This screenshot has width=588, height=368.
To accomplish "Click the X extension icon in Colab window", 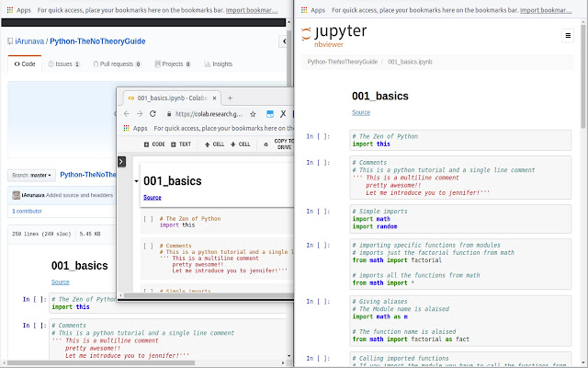I will pyautogui.click(x=283, y=114).
